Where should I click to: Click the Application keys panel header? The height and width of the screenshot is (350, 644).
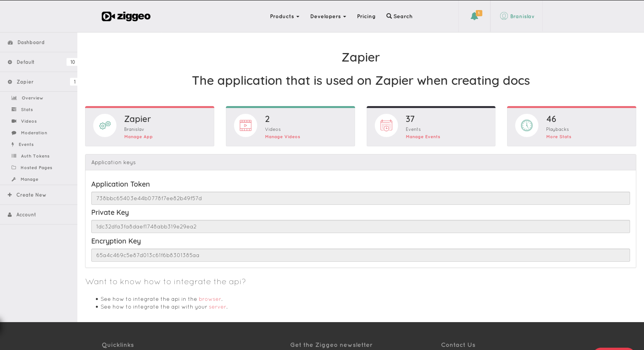point(360,162)
